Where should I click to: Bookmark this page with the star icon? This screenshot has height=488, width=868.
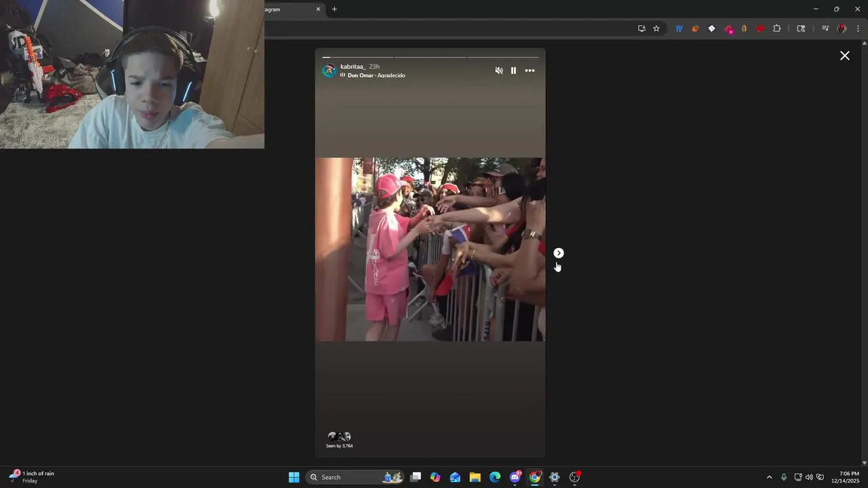(656, 28)
